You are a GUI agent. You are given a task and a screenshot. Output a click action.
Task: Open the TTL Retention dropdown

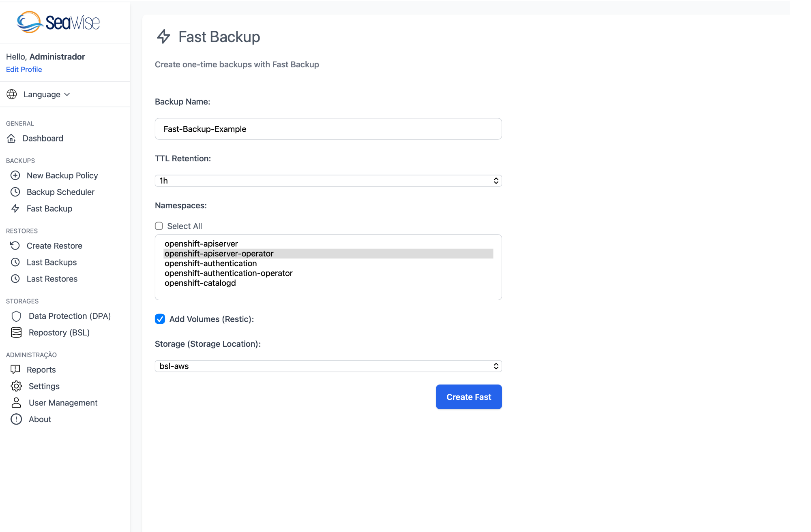328,180
